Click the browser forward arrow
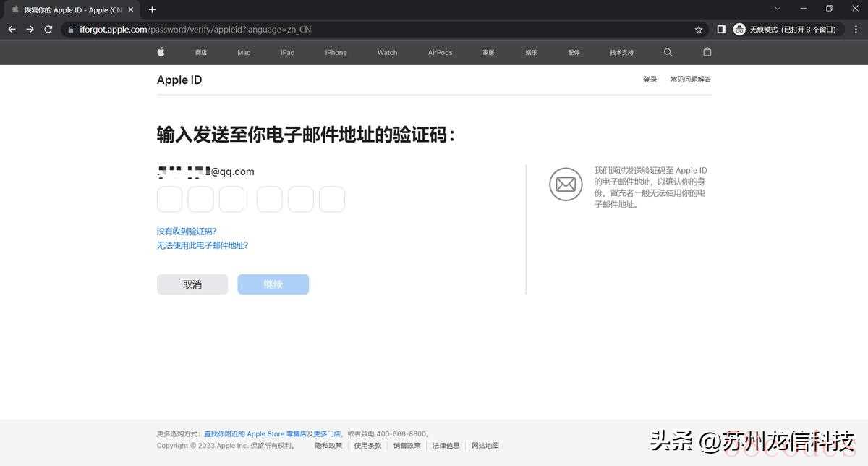Image resolution: width=868 pixels, height=466 pixels. tap(30, 30)
